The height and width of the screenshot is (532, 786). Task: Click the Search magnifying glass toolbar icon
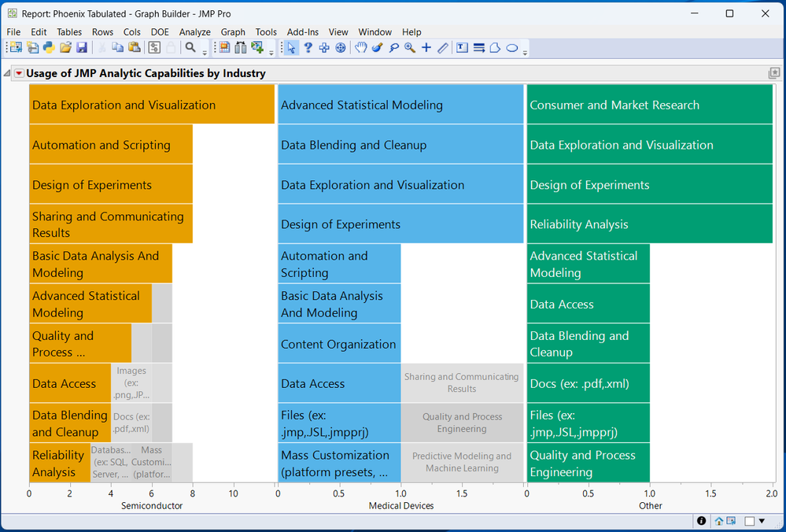tap(190, 48)
